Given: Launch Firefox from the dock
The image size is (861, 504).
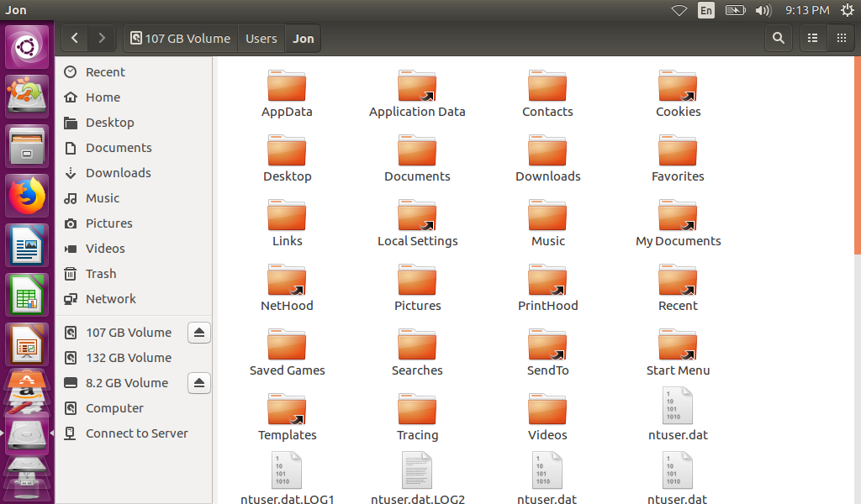Looking at the screenshot, I should (28, 197).
